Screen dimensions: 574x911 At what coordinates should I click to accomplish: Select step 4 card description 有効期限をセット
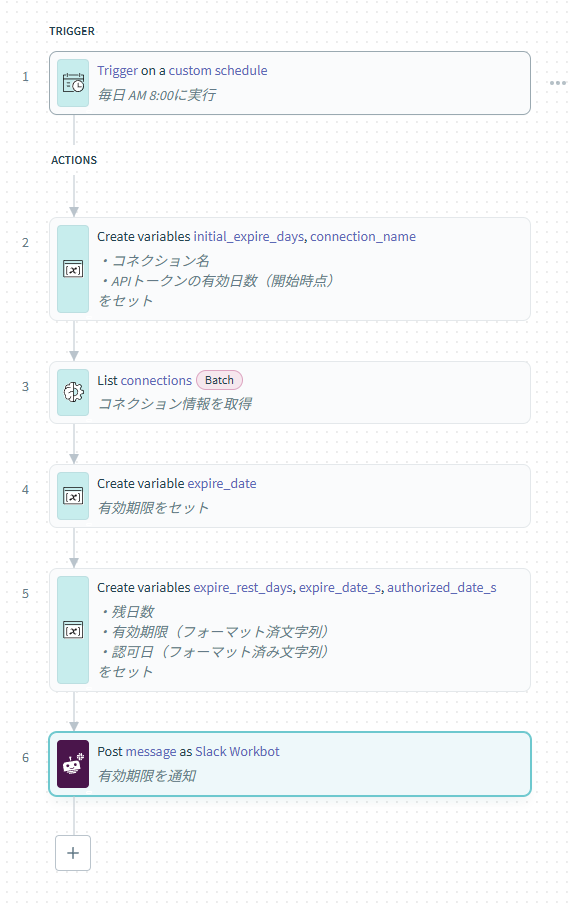[x=153, y=508]
